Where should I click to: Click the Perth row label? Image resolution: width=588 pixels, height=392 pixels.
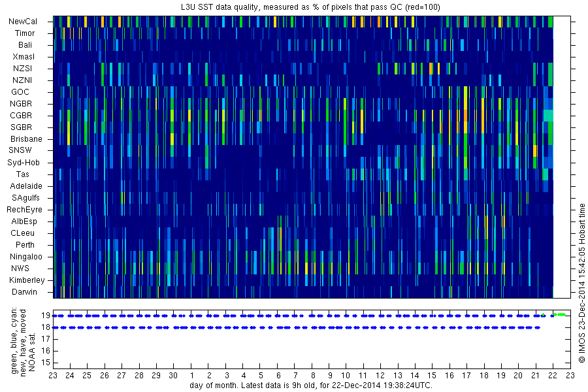[x=25, y=245]
